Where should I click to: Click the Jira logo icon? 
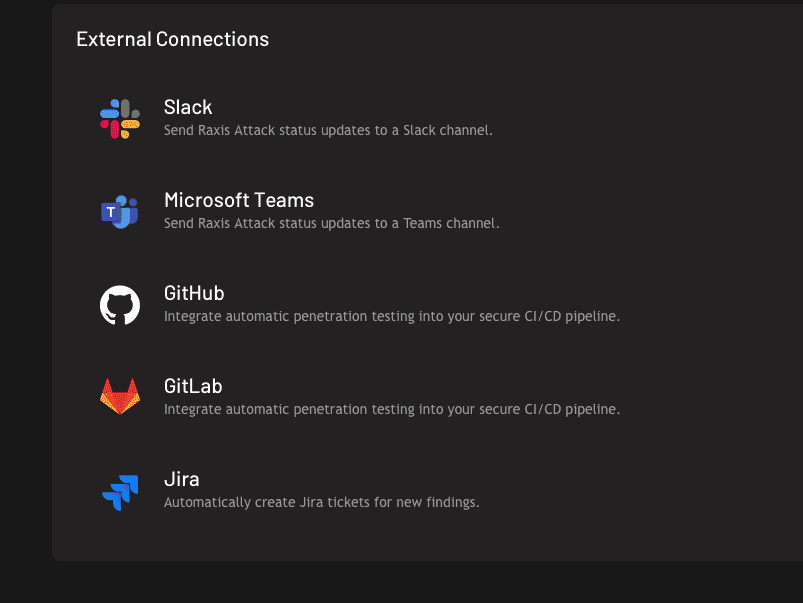coord(120,491)
